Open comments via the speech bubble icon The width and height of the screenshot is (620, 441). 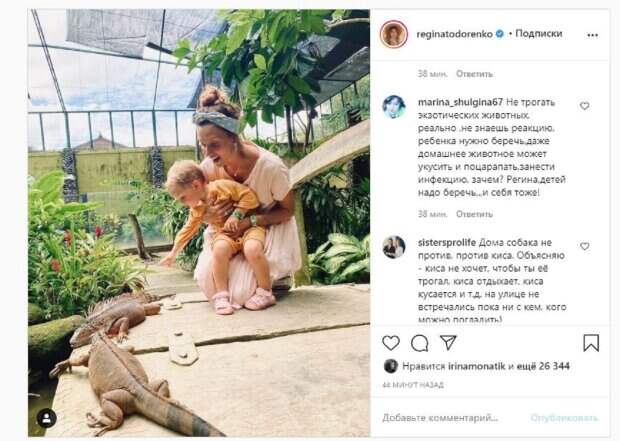[419, 343]
